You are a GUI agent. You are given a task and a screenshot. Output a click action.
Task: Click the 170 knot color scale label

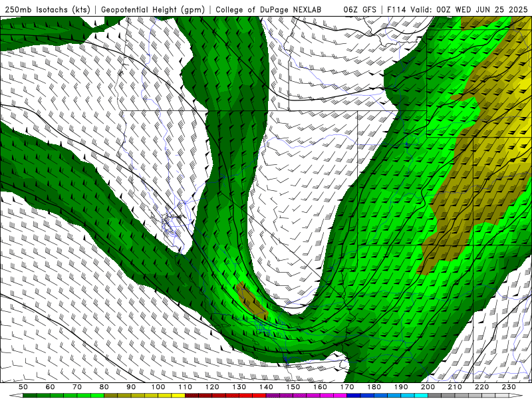[x=347, y=387]
